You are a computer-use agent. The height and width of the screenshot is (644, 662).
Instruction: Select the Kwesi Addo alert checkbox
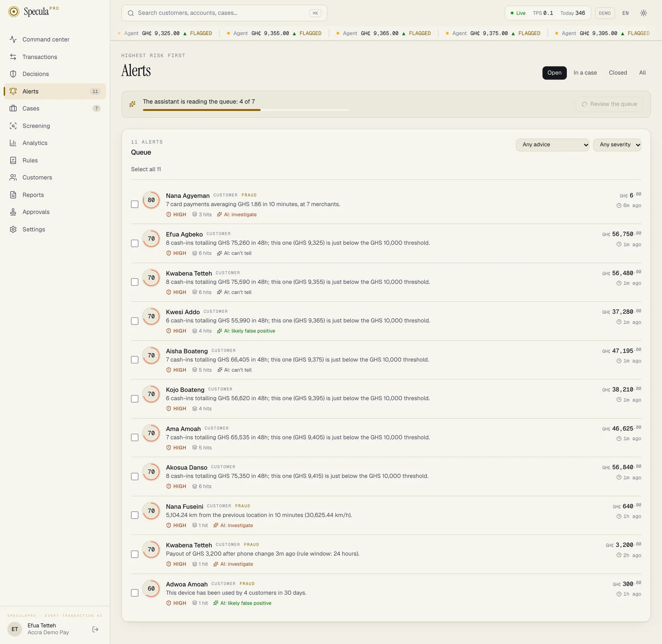[134, 321]
